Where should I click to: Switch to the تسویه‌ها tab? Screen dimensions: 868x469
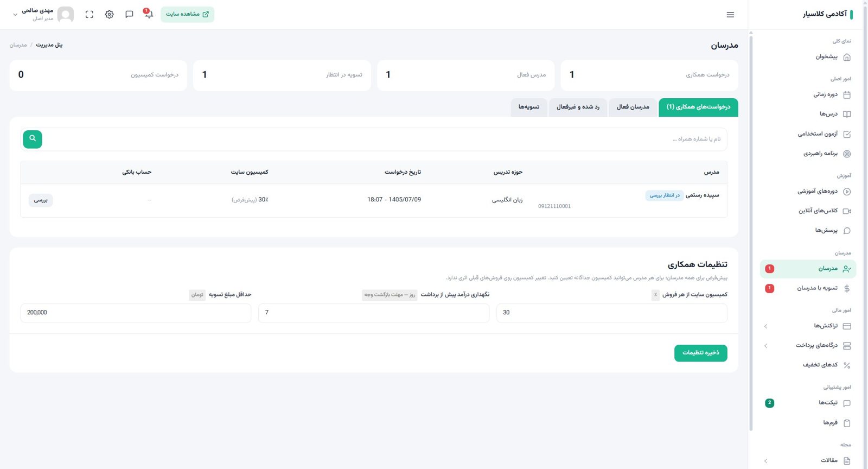[x=529, y=107]
